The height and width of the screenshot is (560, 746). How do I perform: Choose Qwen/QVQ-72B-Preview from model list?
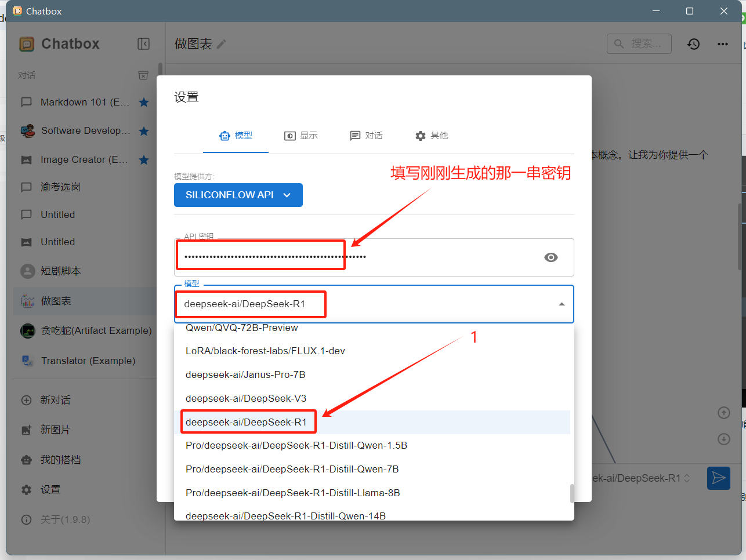click(372, 328)
